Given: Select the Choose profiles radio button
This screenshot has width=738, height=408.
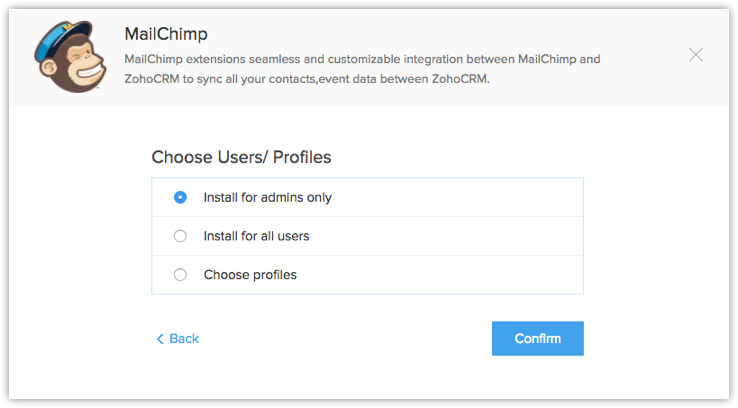Looking at the screenshot, I should (x=180, y=274).
